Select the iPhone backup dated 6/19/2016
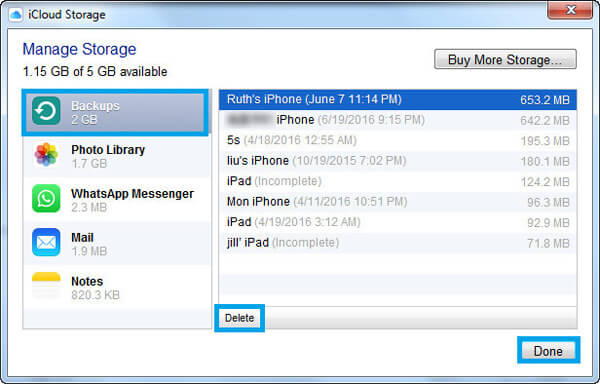The width and height of the screenshot is (600, 384). (398, 120)
